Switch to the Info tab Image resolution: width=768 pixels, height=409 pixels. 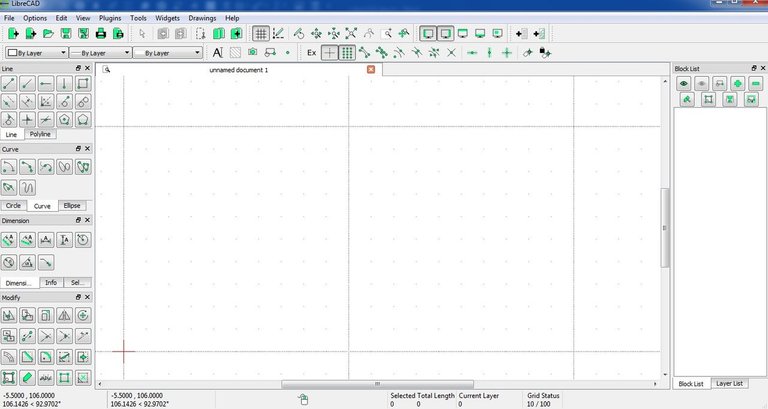coord(51,283)
